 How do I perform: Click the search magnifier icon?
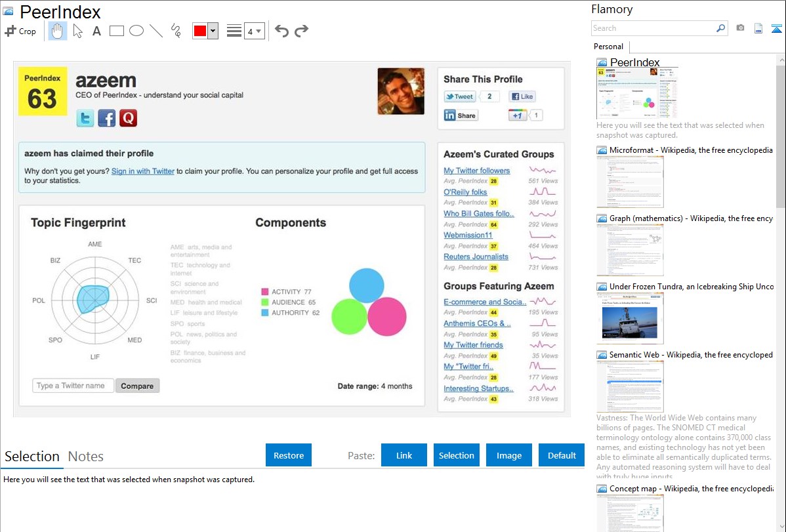coord(720,28)
